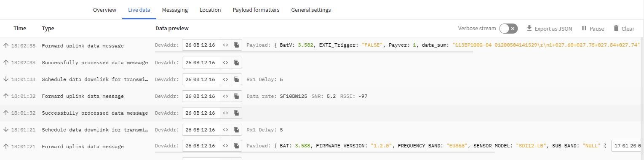Click the uplink arrow beside 18:02:38 Forward uplink
This screenshot has width=644, height=160.
point(6,45)
